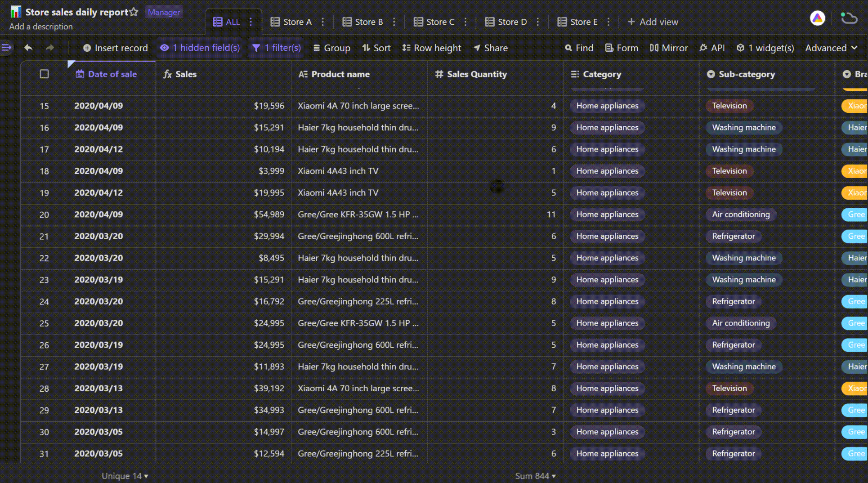
Task: Open the user avatar icon
Action: coord(817,18)
